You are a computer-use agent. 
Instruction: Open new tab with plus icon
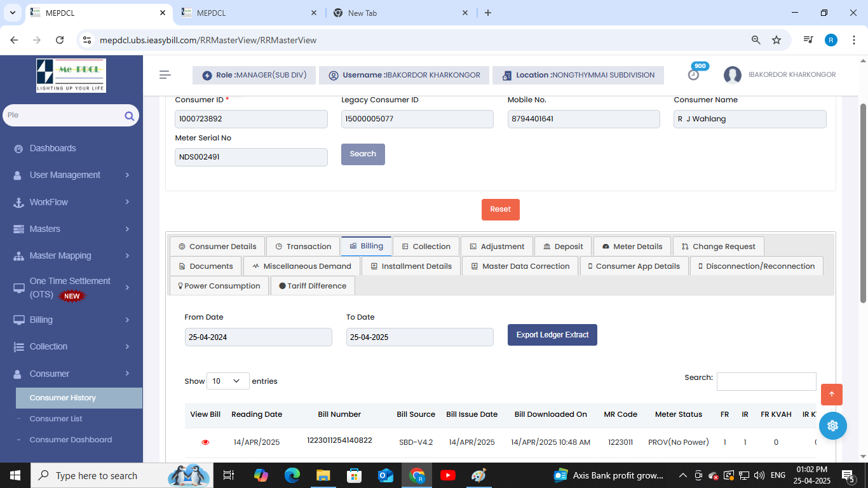click(x=488, y=13)
